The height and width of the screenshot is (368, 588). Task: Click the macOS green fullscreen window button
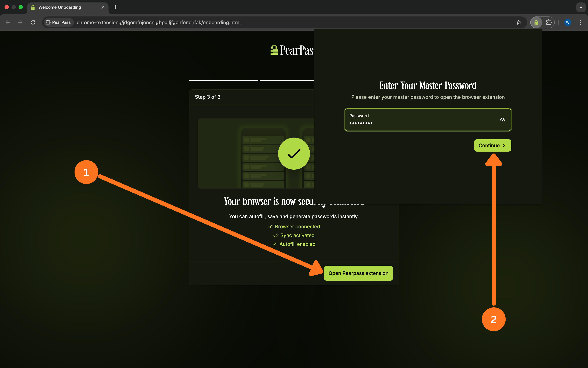tap(21, 7)
